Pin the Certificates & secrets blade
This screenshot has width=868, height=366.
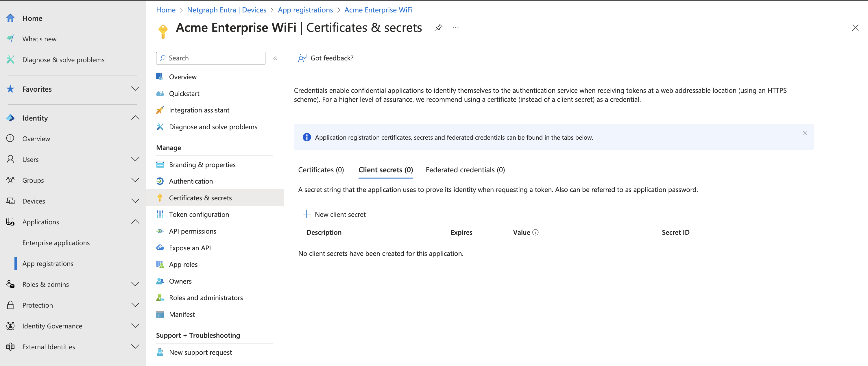coord(438,28)
